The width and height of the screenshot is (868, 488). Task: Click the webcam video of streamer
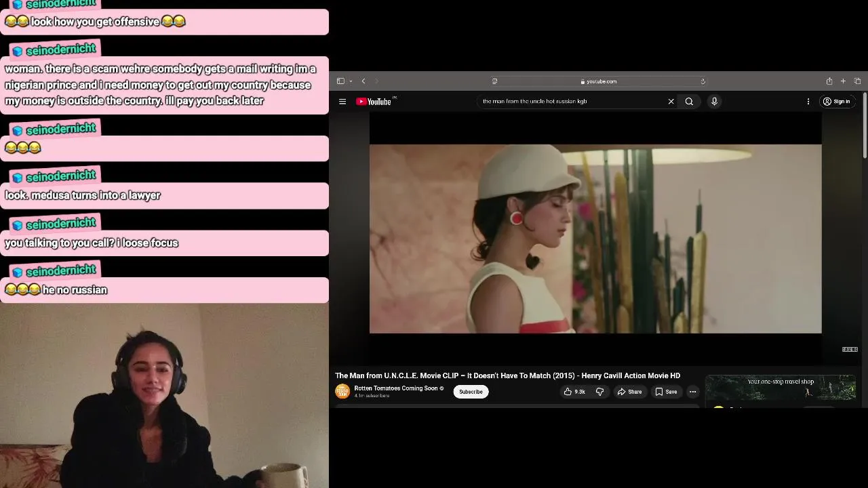click(164, 396)
